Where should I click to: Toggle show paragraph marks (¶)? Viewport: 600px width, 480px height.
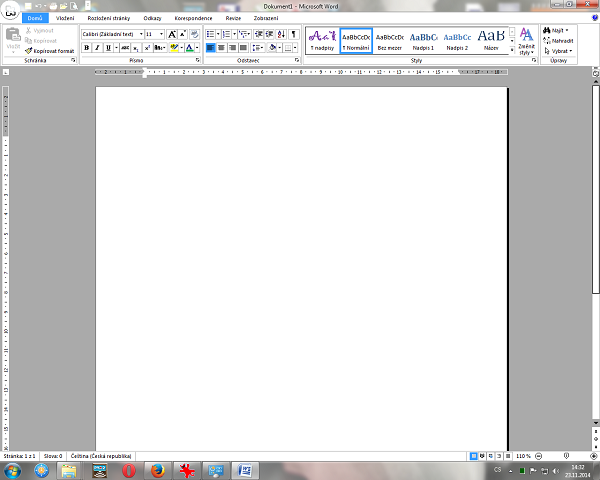click(x=294, y=33)
